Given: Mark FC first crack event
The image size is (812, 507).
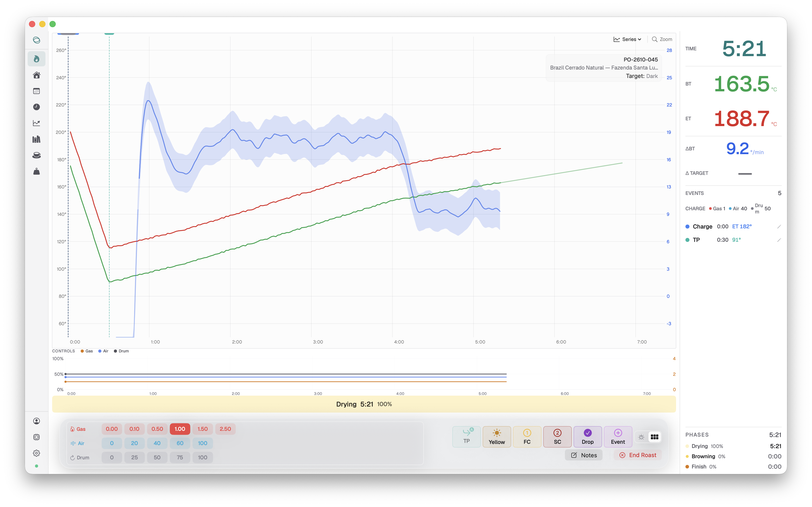Looking at the screenshot, I should [x=527, y=437].
